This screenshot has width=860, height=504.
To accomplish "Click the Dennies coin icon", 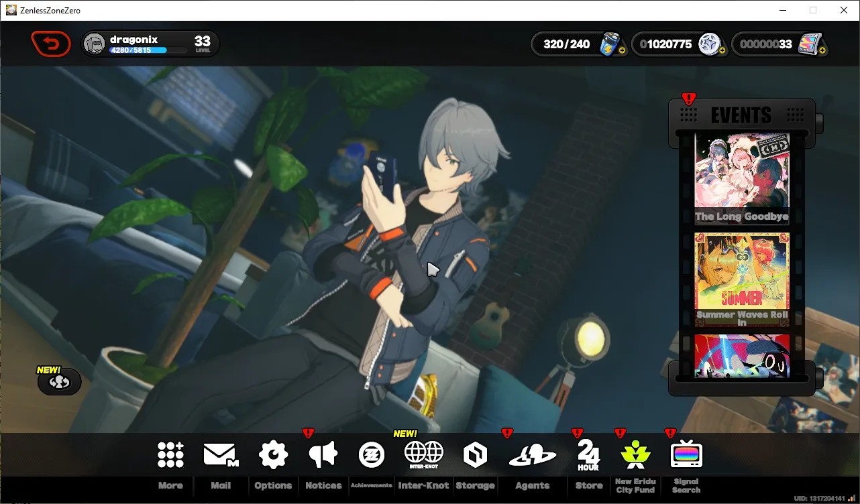I will 709,44.
